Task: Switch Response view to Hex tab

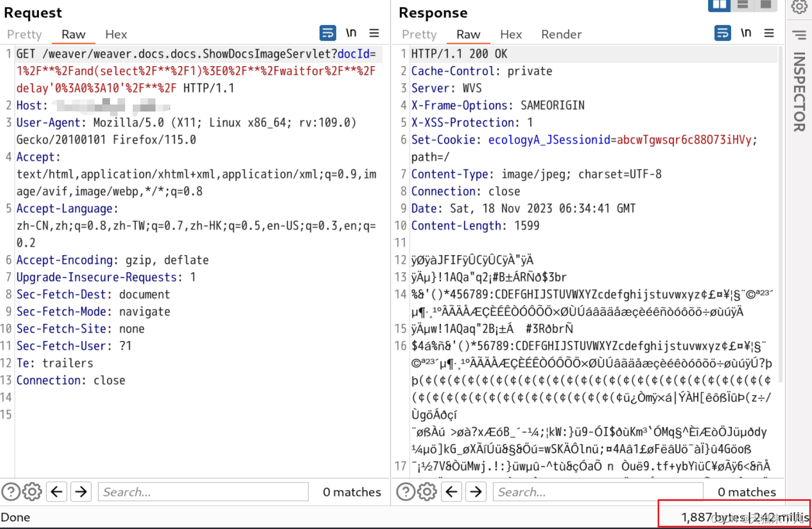Action: tap(511, 34)
